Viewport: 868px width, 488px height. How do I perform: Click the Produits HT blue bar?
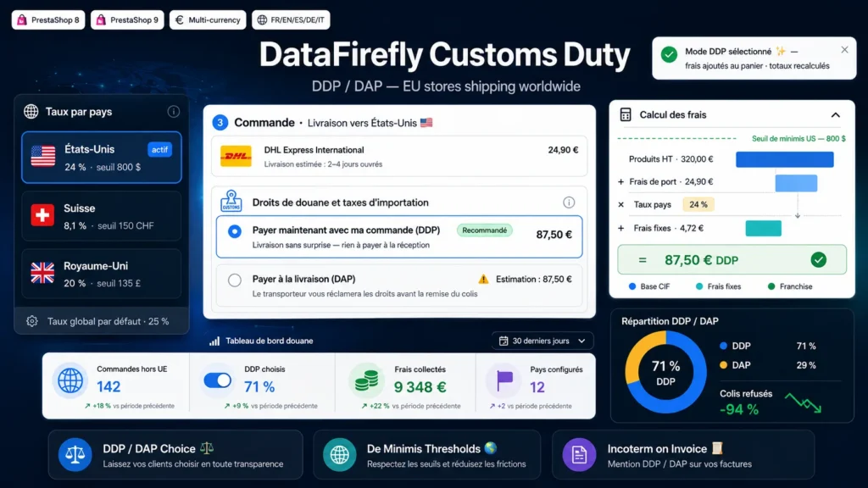click(x=784, y=159)
